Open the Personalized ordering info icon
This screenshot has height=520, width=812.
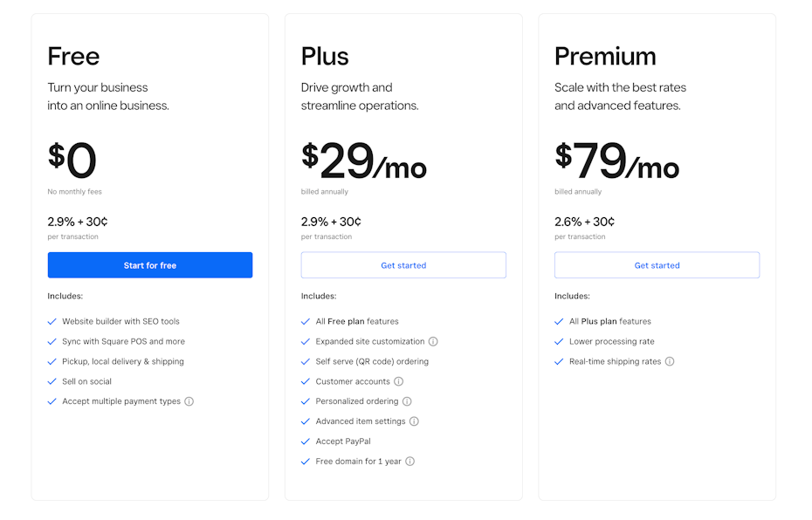(x=407, y=400)
